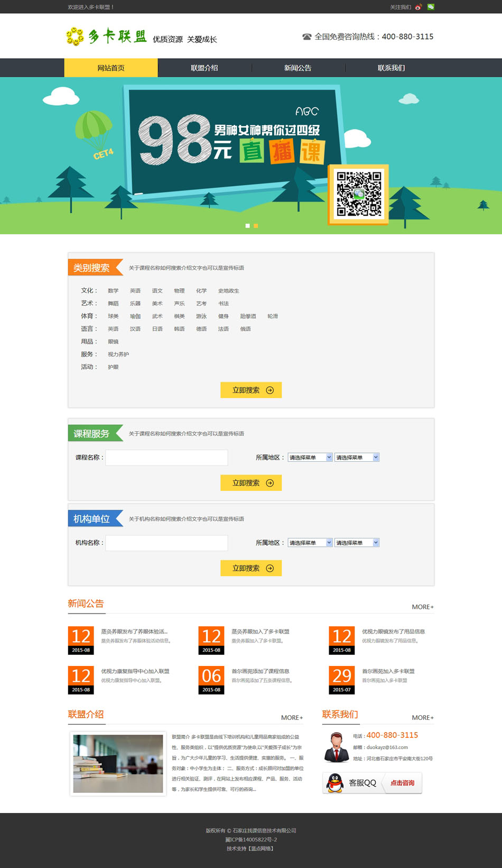The image size is (502, 868).
Task: Click the WeChat icon in top bar
Action: (x=431, y=7)
